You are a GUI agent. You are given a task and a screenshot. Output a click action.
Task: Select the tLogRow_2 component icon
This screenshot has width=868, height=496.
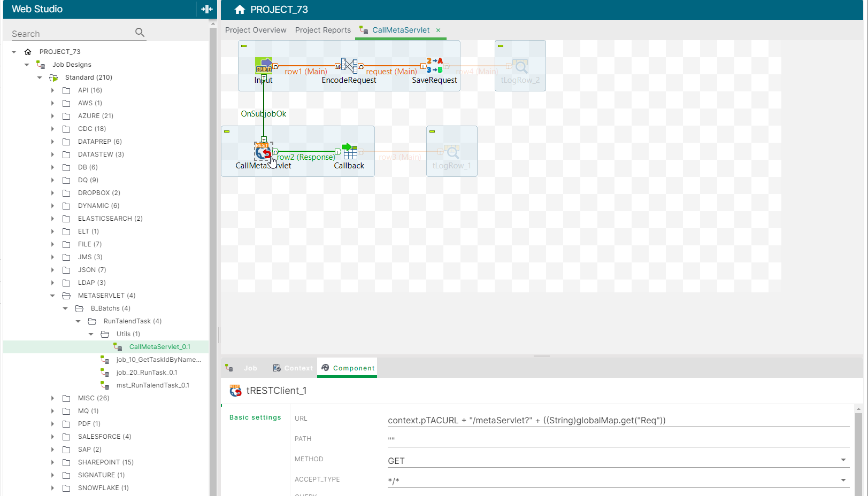tap(520, 67)
